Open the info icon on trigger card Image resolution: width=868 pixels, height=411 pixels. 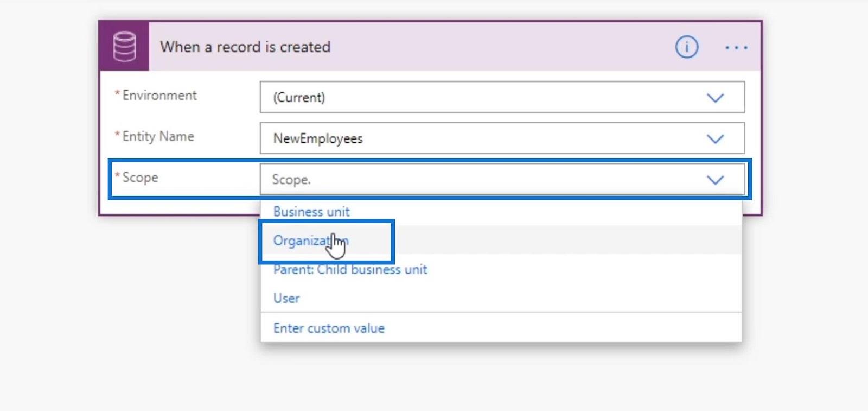686,47
